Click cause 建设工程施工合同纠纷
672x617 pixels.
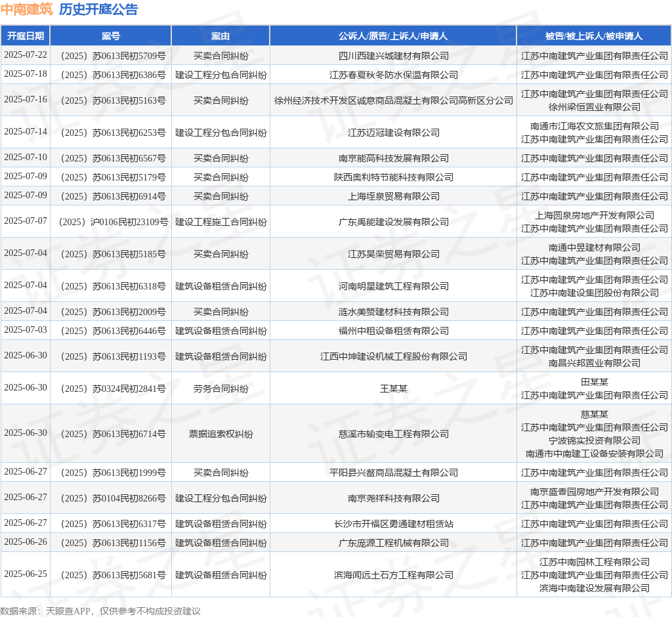(220, 222)
